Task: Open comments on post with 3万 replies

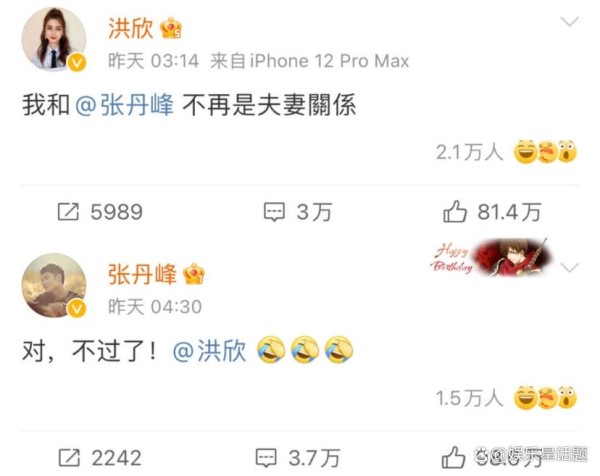Action: tap(298, 212)
